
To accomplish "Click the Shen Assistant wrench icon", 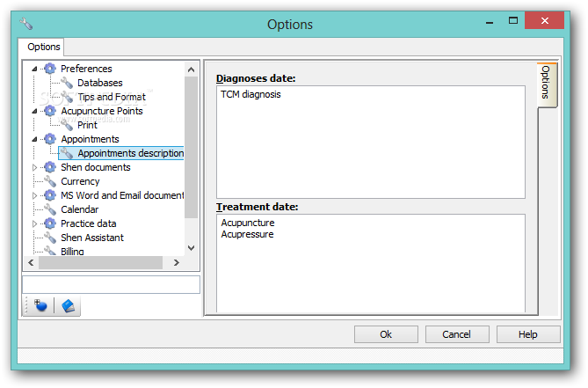I will [50, 238].
